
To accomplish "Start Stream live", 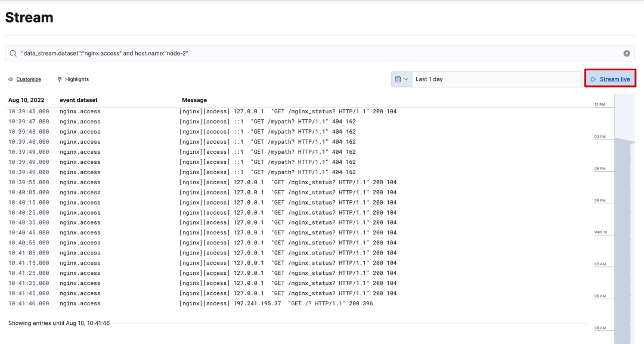I will tap(611, 79).
